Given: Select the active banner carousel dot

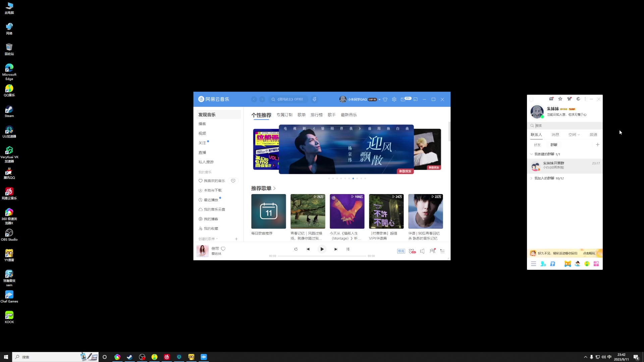Looking at the screenshot, I should click(353, 178).
